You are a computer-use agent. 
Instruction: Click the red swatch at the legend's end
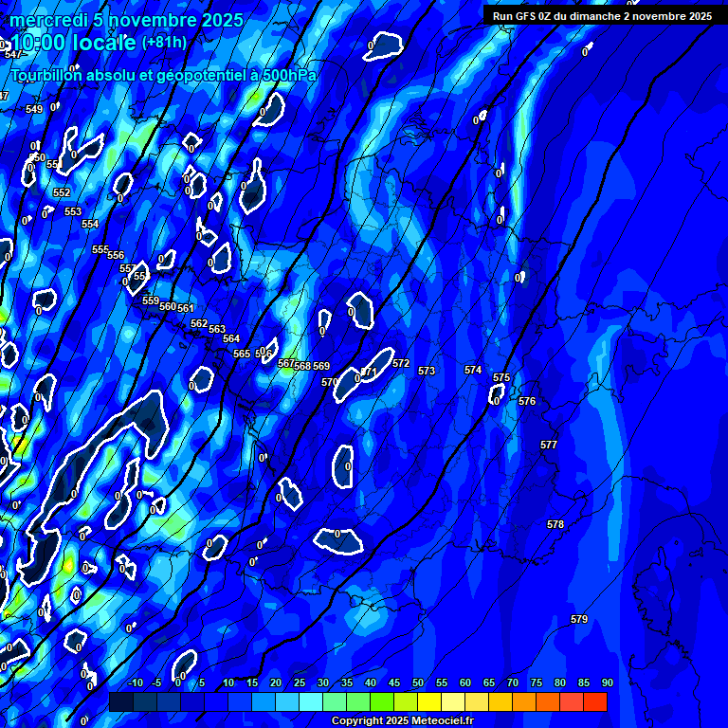click(594, 701)
